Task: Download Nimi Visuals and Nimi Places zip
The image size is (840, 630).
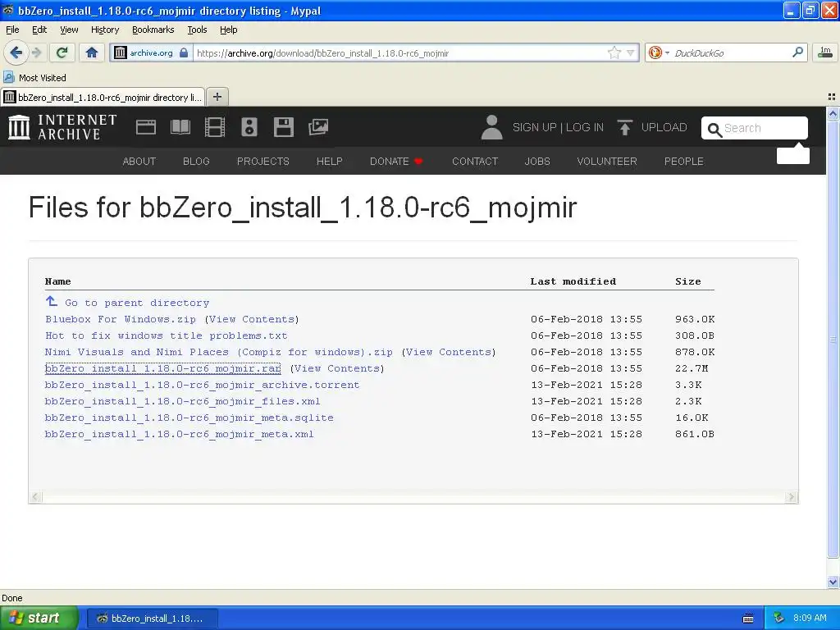Action: (x=218, y=352)
